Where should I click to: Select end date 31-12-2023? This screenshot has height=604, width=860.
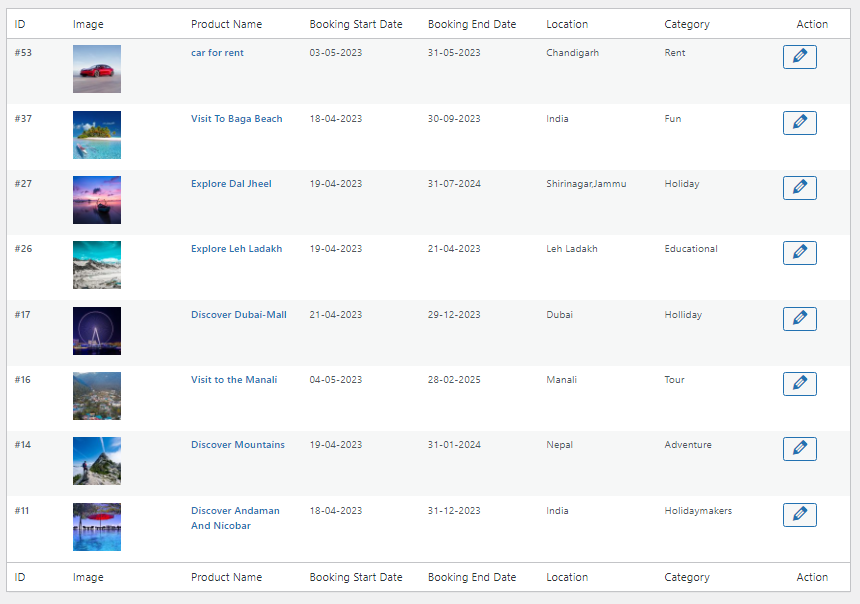coord(454,511)
